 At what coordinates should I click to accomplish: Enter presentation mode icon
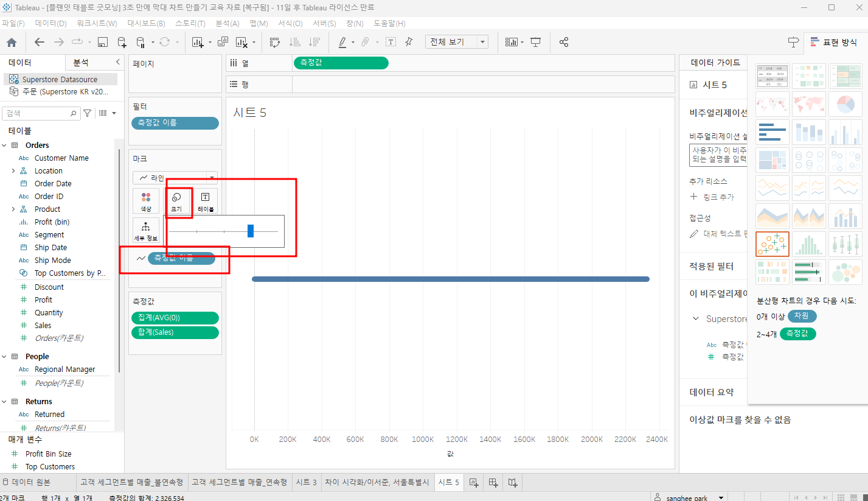536,42
